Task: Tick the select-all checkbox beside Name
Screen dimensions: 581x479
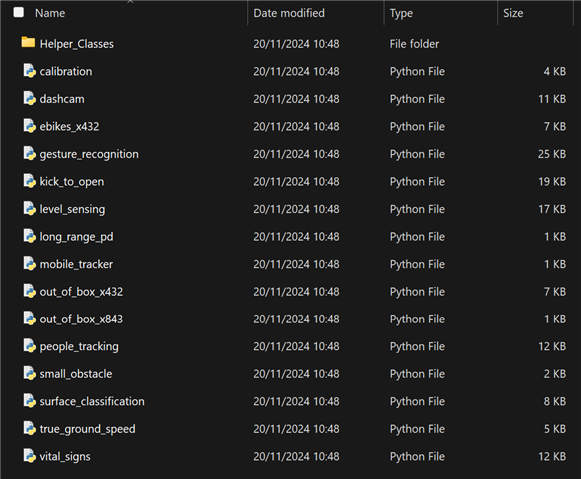Action: (x=19, y=13)
